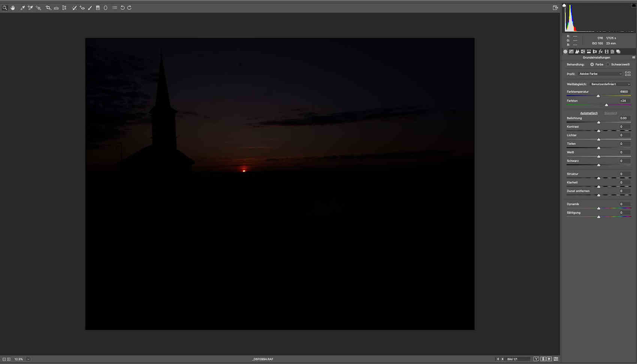Select the Straighten tool

56,8
